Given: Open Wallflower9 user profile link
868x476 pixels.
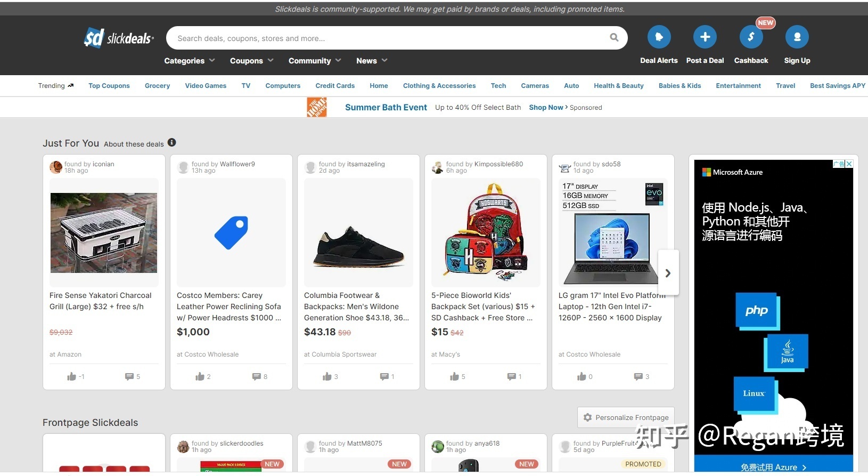Looking at the screenshot, I should click(x=238, y=164).
